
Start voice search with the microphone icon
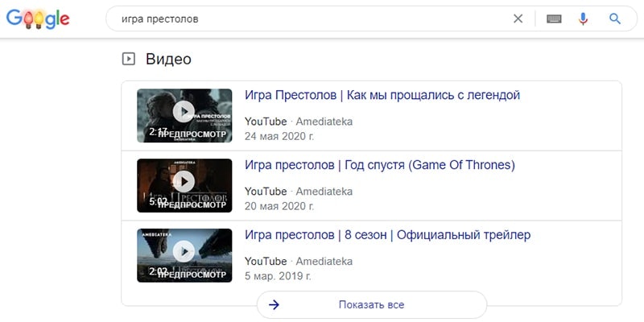click(583, 19)
